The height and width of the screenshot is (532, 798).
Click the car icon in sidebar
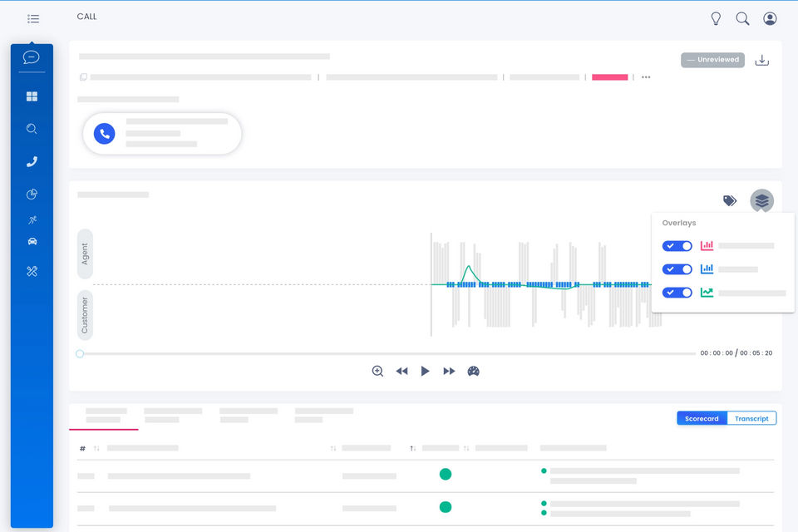point(32,241)
